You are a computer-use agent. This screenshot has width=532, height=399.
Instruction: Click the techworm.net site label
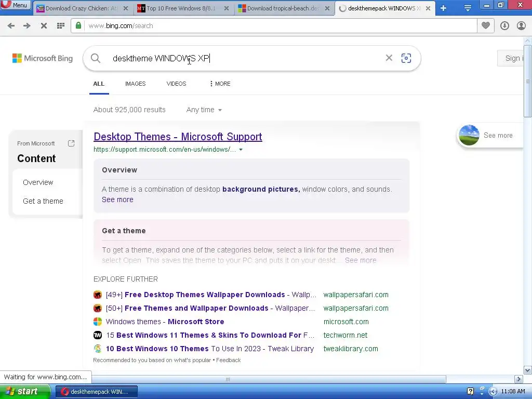click(x=345, y=335)
